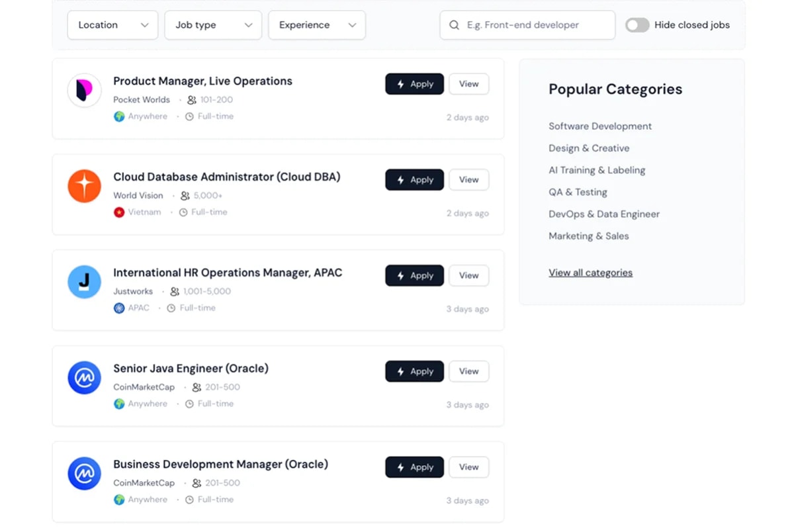Click CoinMarketCap logo beside Senior Java Engineer
794x532 pixels.
pos(84,378)
